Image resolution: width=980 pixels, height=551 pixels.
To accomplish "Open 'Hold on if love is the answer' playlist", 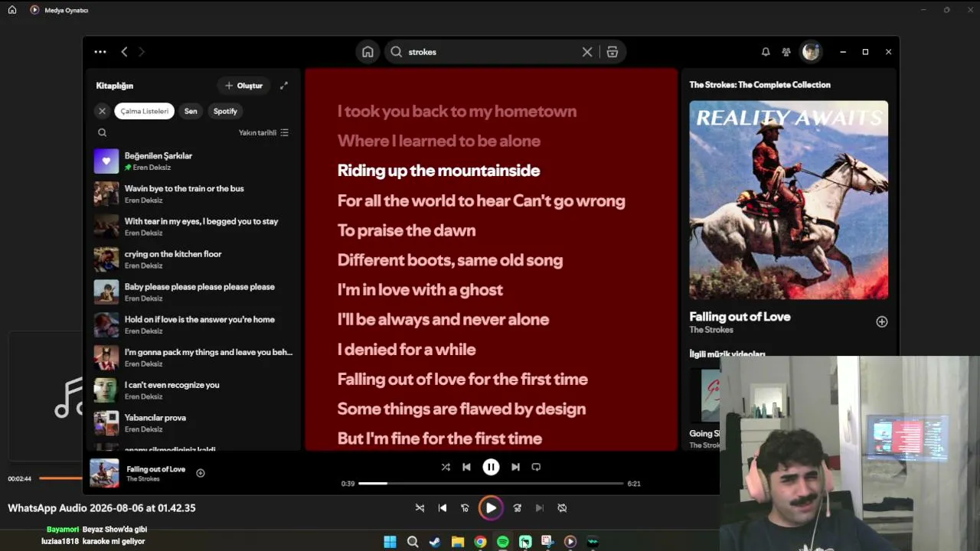I will [193, 325].
